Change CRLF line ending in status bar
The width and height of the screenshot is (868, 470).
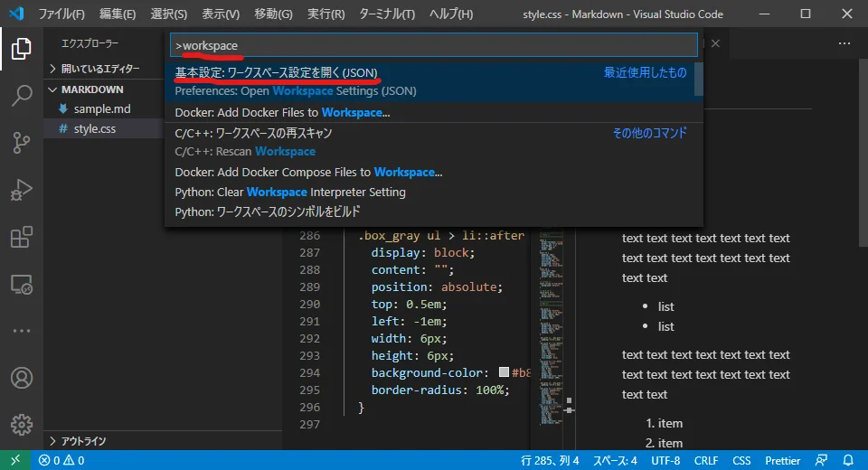pos(706,460)
